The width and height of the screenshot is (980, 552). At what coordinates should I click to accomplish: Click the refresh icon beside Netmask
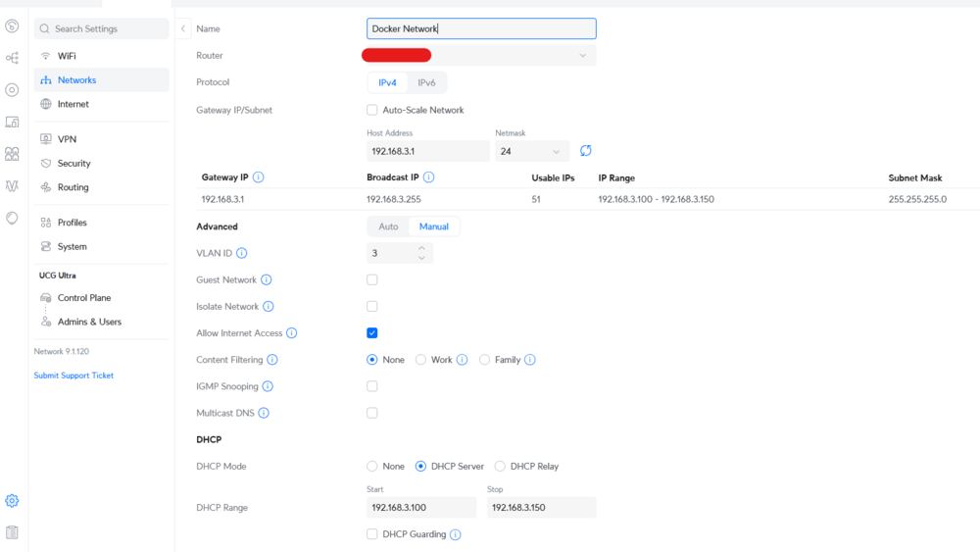point(586,151)
